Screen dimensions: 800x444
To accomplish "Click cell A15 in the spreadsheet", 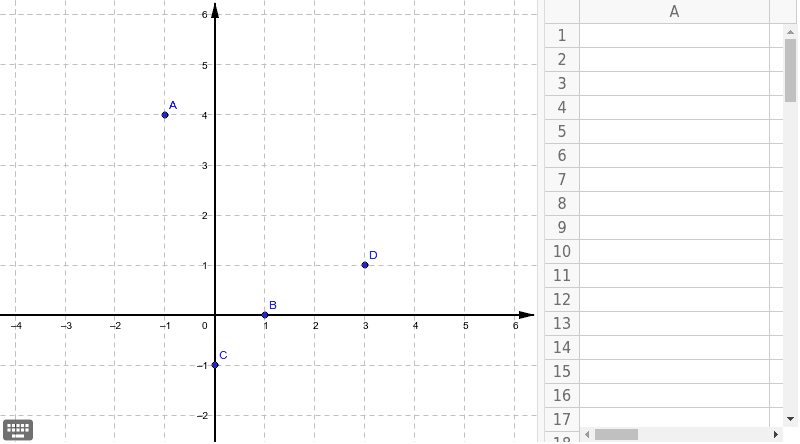I will [x=674, y=372].
